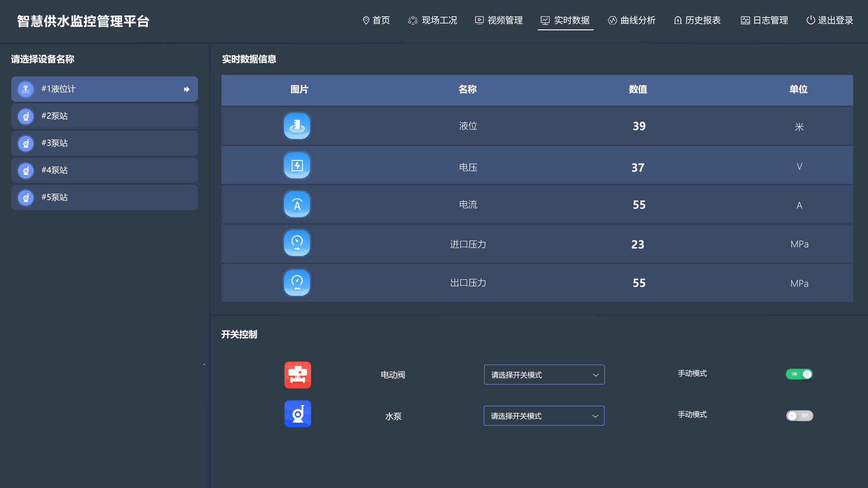Click the 进口压力 name cell
The image size is (868, 488).
468,244
